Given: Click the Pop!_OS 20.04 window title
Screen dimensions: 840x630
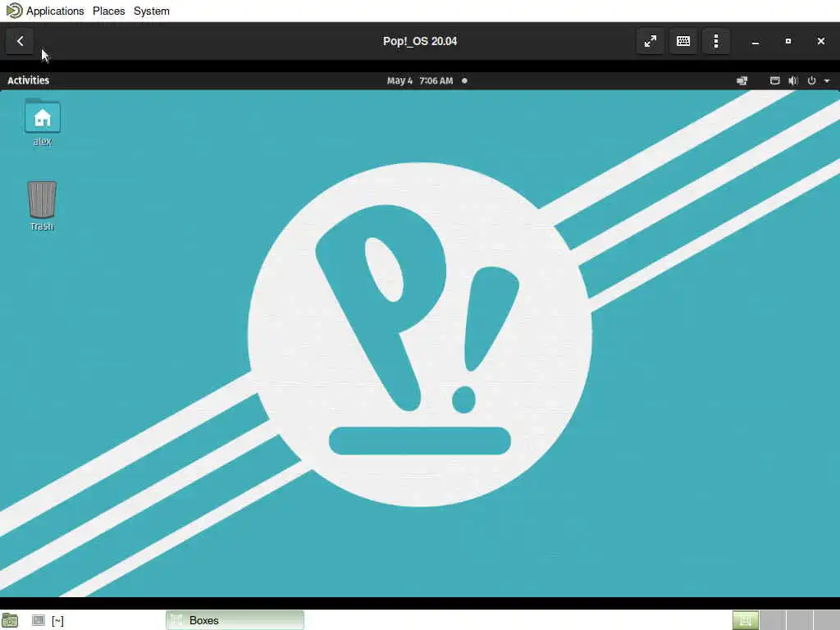Looking at the screenshot, I should pyautogui.click(x=420, y=41).
